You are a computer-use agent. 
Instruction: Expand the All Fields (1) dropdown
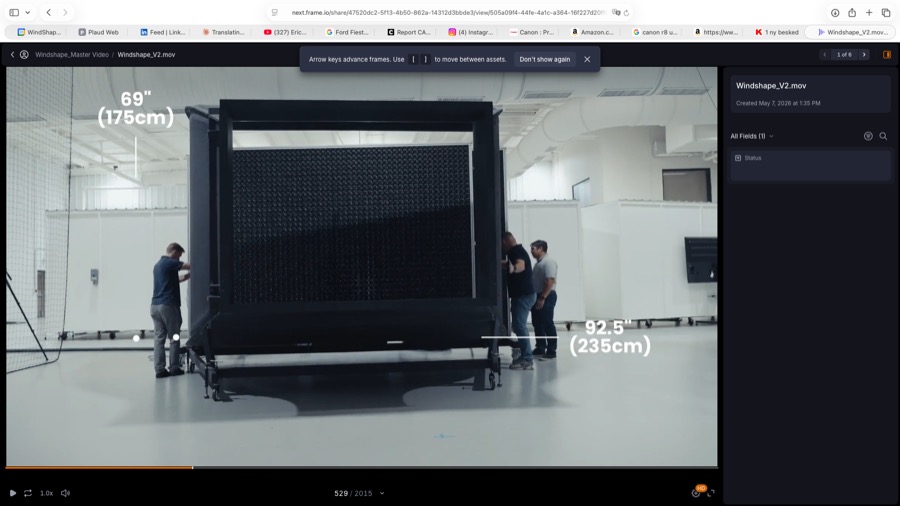click(752, 136)
